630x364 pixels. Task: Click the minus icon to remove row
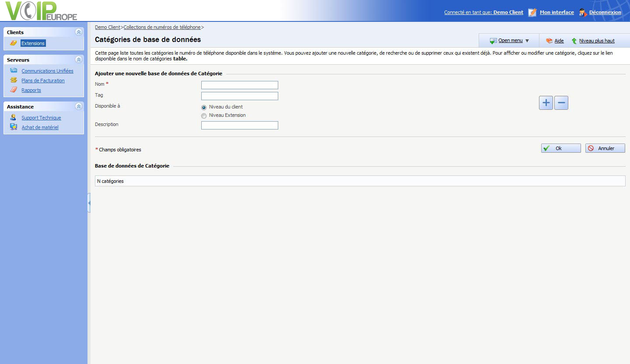[x=561, y=103]
